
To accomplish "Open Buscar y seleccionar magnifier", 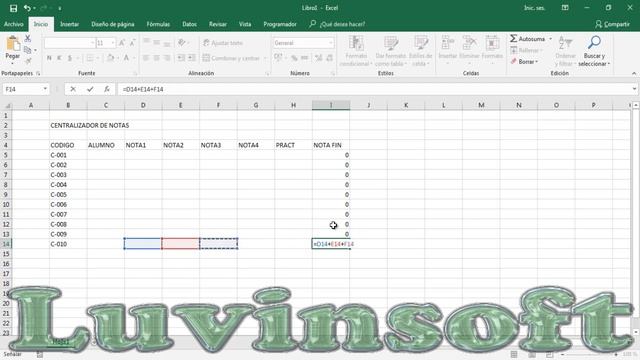I will (x=594, y=51).
